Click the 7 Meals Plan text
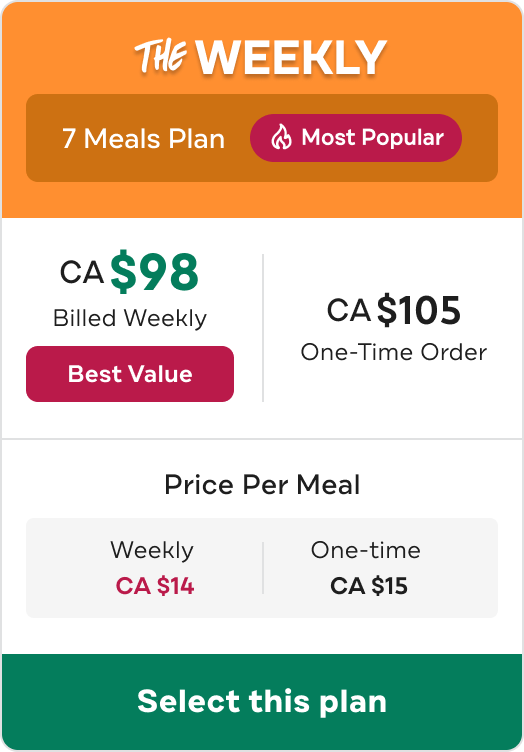 (143, 139)
